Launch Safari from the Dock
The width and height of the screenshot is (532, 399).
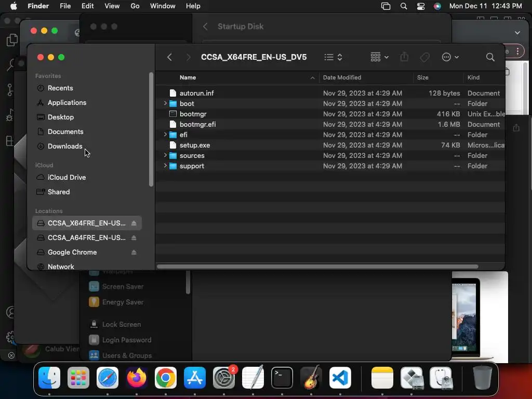(x=107, y=377)
